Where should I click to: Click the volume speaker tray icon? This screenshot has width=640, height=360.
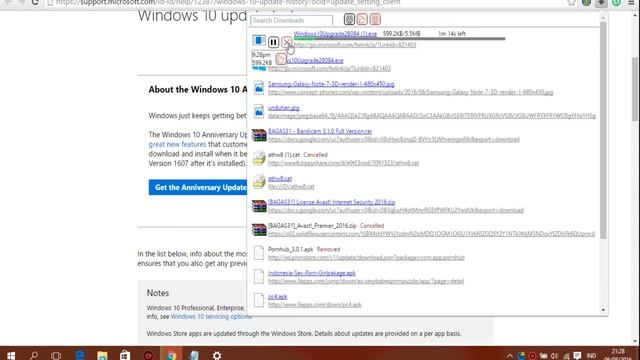click(x=554, y=356)
